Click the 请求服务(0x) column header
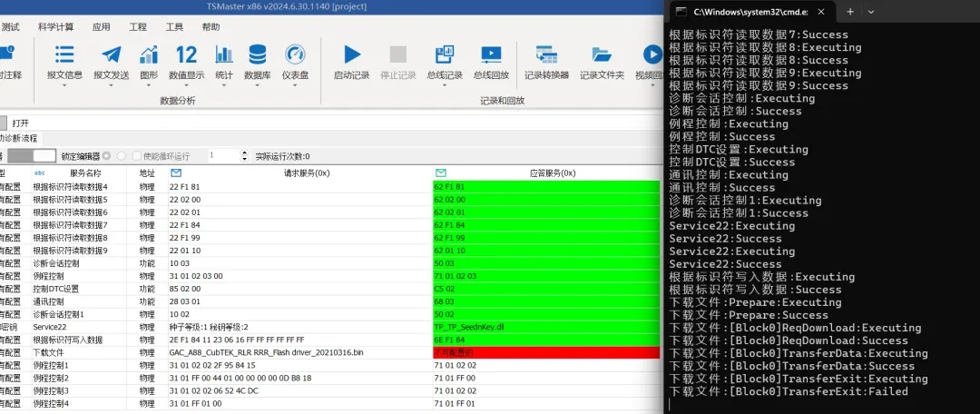Viewport: 980px width, 414px height. pyautogui.click(x=307, y=172)
